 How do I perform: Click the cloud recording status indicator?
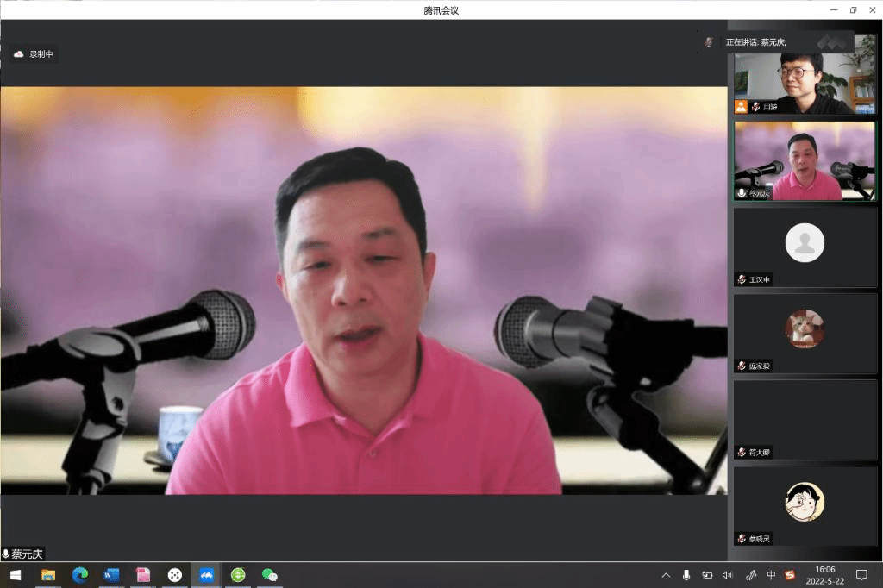pyautogui.click(x=34, y=54)
